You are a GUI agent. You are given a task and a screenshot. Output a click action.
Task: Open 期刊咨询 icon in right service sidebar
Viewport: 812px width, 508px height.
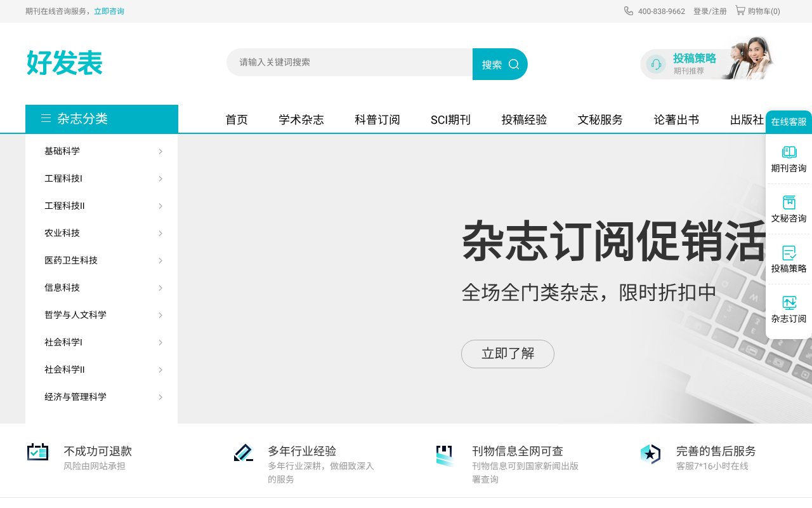[789, 152]
